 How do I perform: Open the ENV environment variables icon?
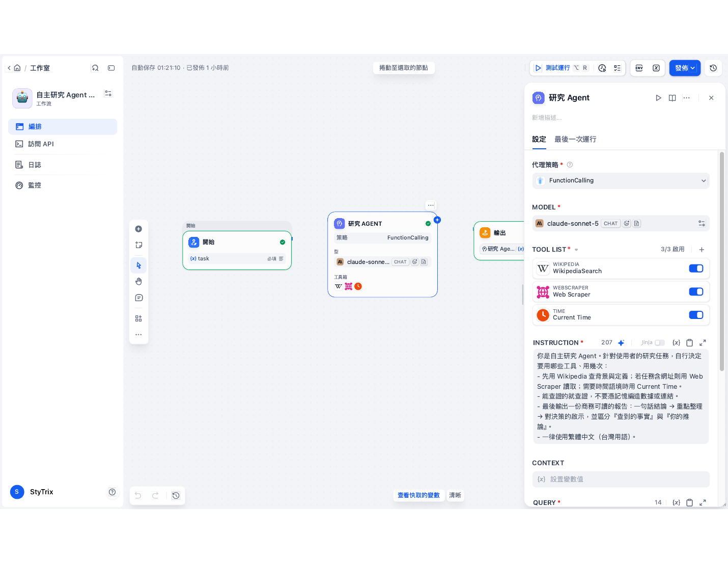pyautogui.click(x=639, y=68)
